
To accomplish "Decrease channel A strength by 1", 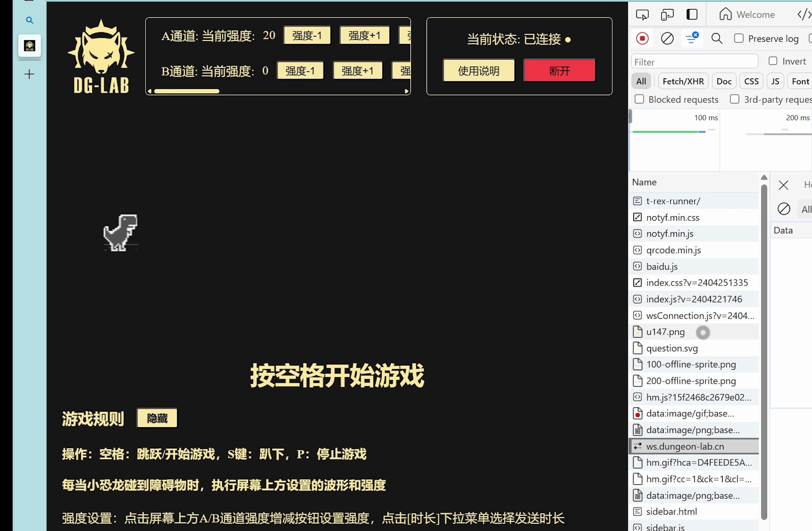I will coord(307,35).
